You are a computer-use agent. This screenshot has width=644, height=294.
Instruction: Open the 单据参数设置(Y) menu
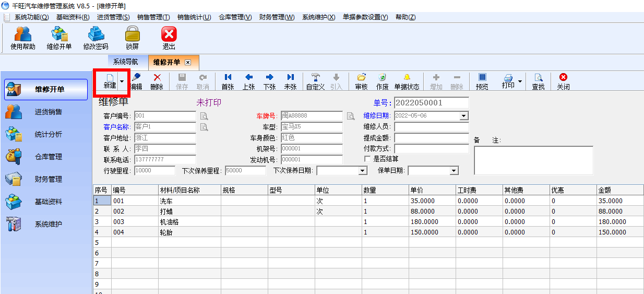[365, 17]
